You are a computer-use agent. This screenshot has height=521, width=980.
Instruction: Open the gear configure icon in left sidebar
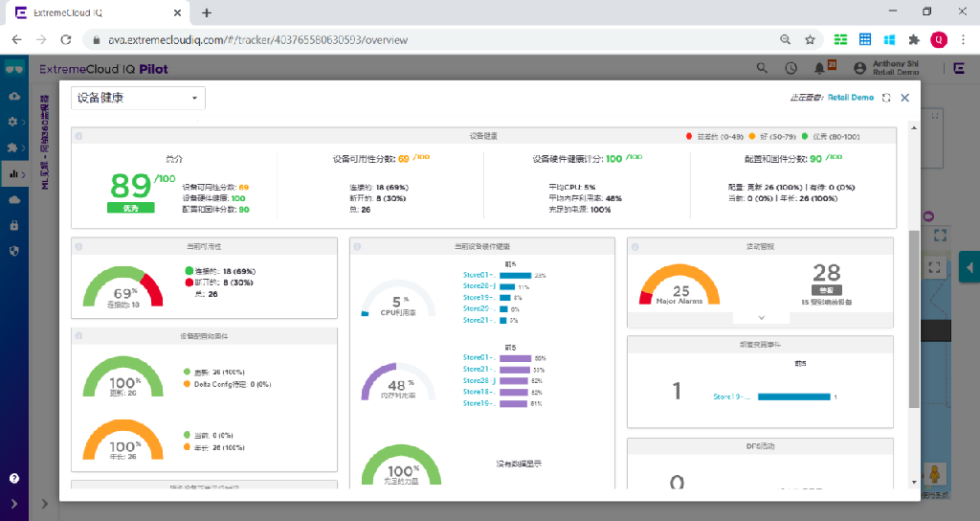pos(13,122)
